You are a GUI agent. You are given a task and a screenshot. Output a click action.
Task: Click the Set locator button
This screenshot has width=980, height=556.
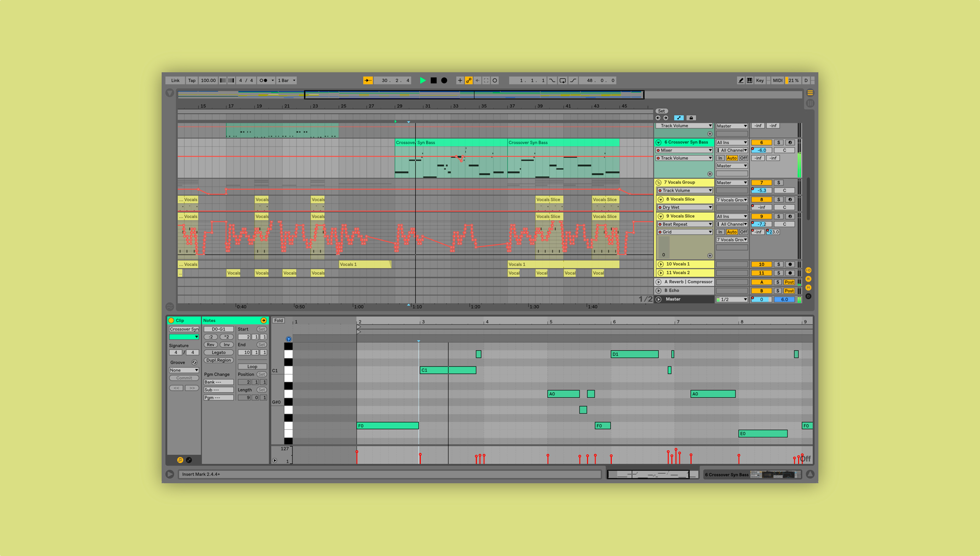pyautogui.click(x=661, y=111)
